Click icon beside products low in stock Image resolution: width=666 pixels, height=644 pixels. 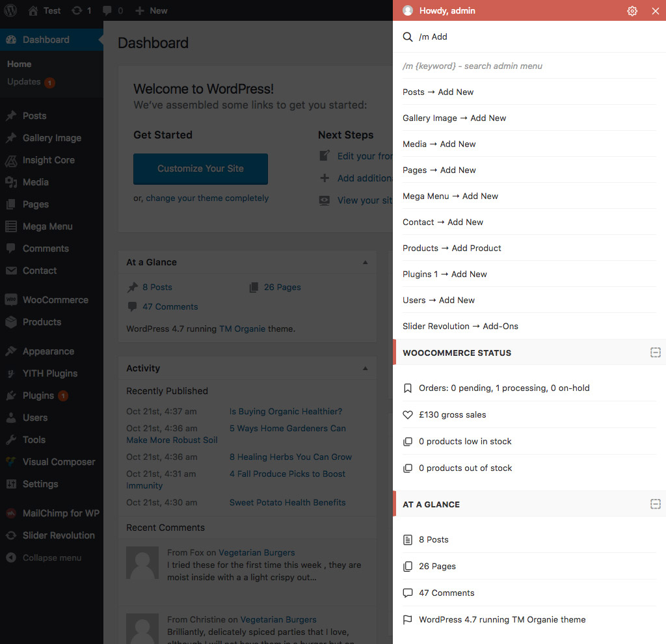(x=408, y=442)
